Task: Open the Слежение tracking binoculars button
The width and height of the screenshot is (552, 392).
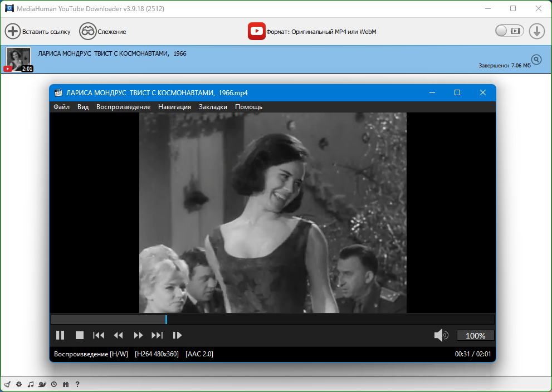Action: click(102, 31)
